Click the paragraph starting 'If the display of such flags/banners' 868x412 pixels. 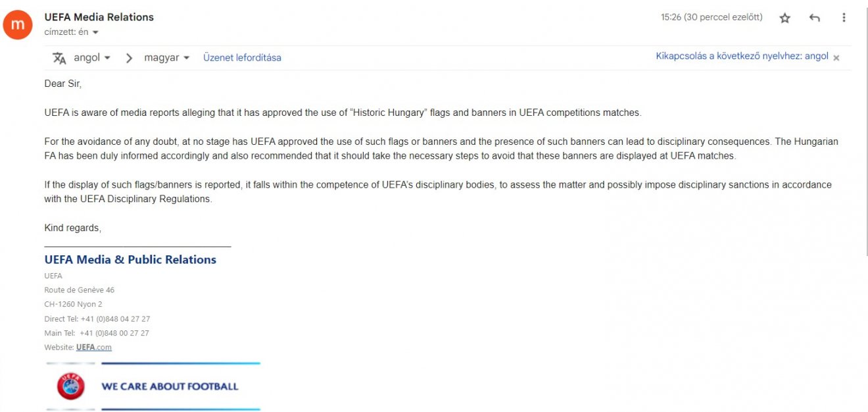pyautogui.click(x=438, y=192)
